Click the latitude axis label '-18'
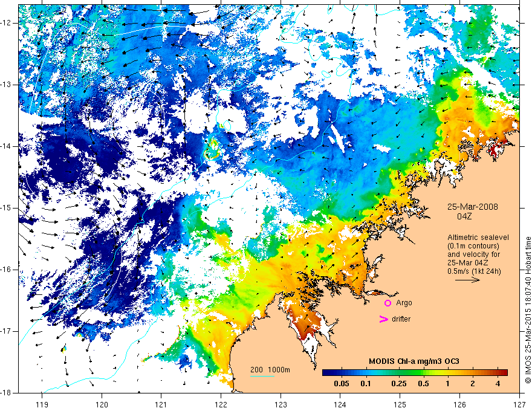Image resolution: width=532 pixels, height=411 pixels. [x=7, y=393]
